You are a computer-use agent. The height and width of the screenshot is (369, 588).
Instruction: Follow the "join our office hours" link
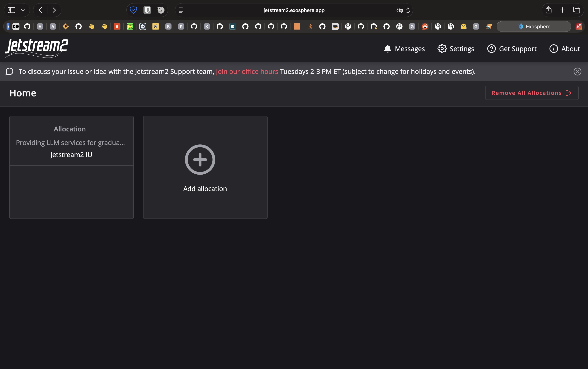(x=247, y=72)
